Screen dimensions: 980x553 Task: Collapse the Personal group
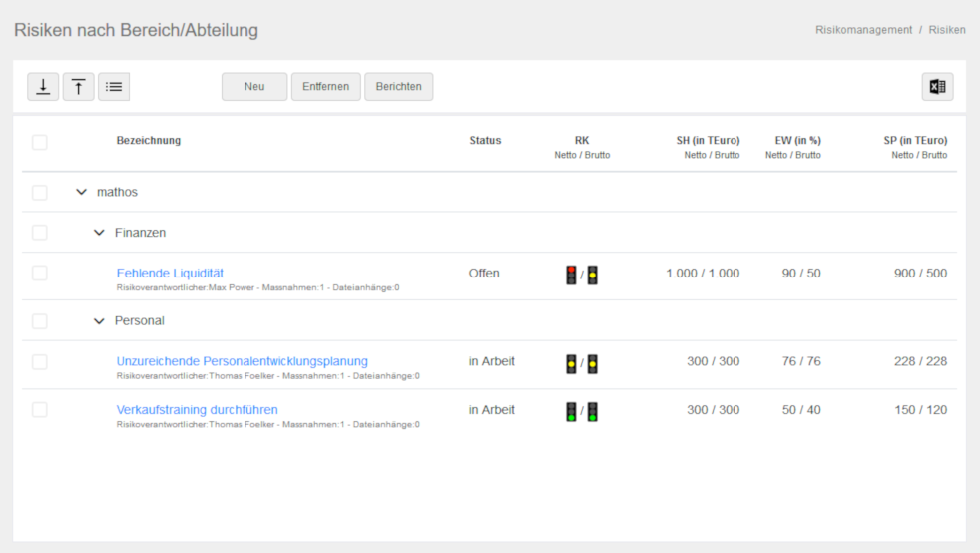tap(99, 321)
